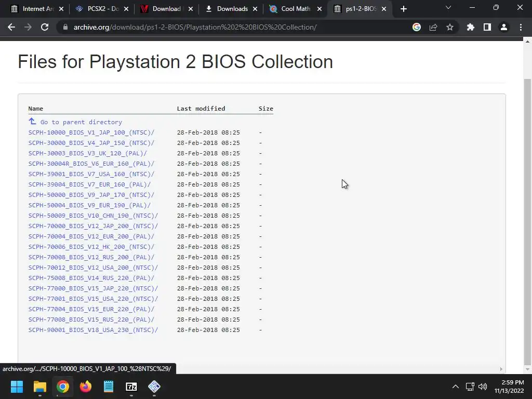
Task: Close the Downloads tab
Action: point(255,9)
